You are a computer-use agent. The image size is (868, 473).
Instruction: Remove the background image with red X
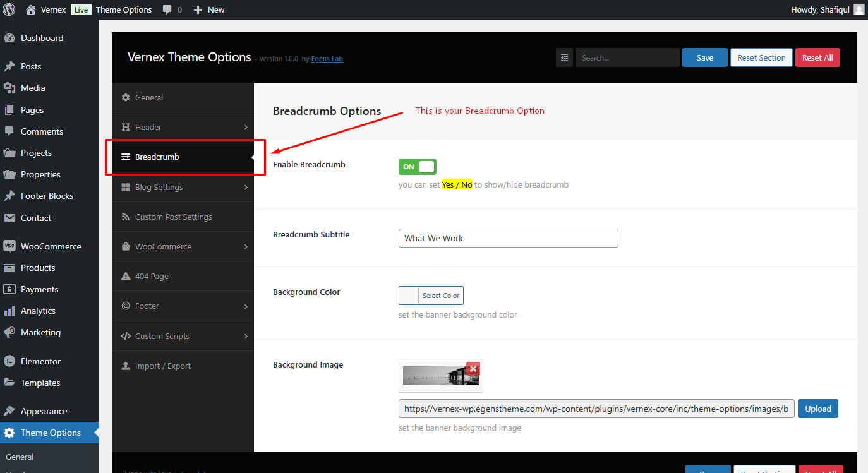tap(473, 369)
